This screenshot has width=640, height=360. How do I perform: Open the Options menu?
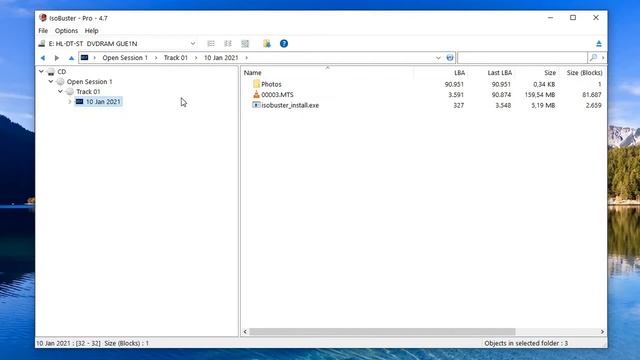(66, 31)
